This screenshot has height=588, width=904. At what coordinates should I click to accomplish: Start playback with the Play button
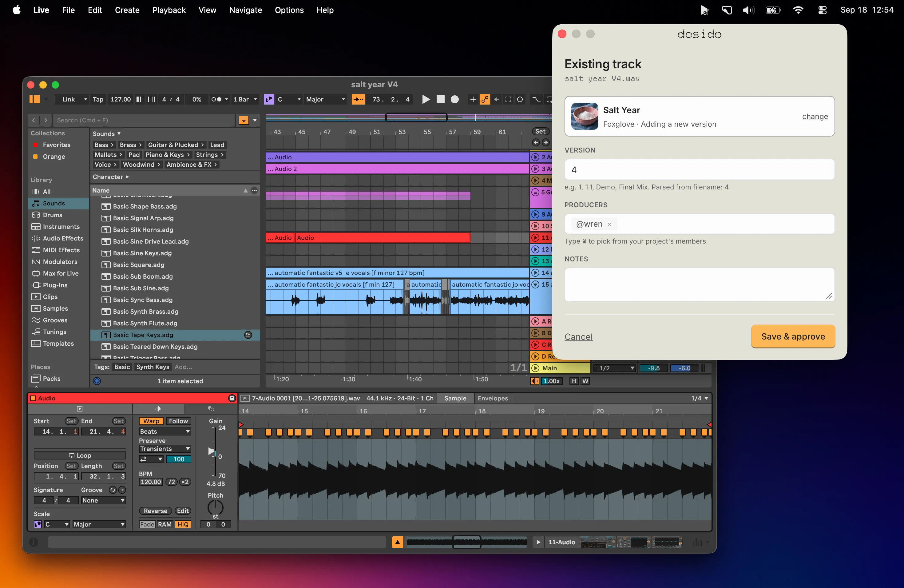coord(426,100)
